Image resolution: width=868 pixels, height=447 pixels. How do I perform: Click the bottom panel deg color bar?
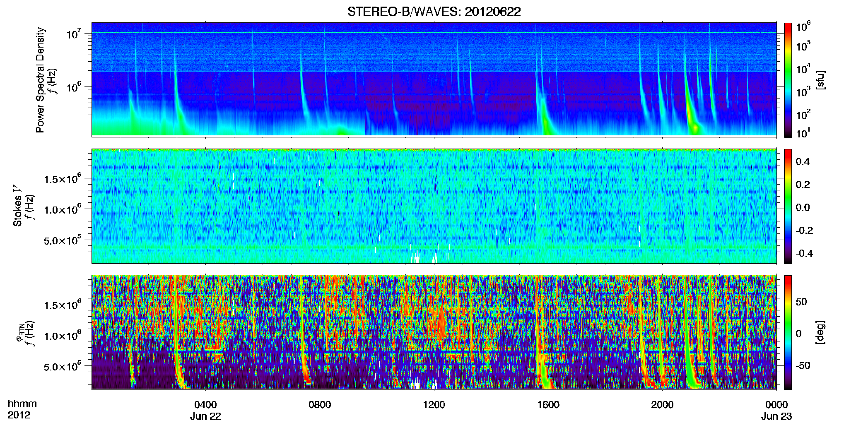tap(788, 332)
